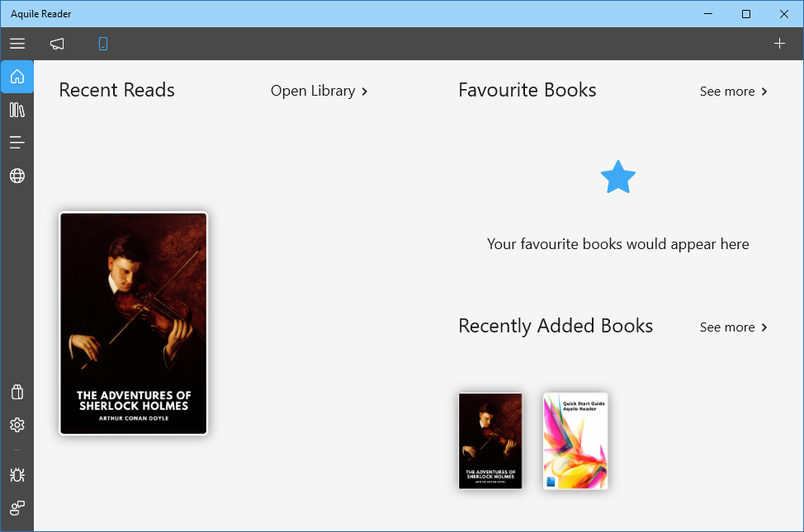Click the Recently Added Books heading

pyautogui.click(x=556, y=327)
